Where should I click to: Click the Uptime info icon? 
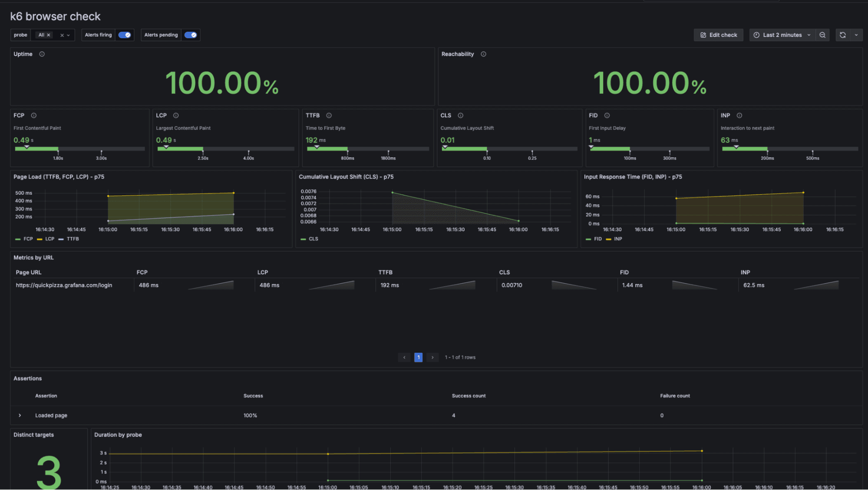coord(42,54)
